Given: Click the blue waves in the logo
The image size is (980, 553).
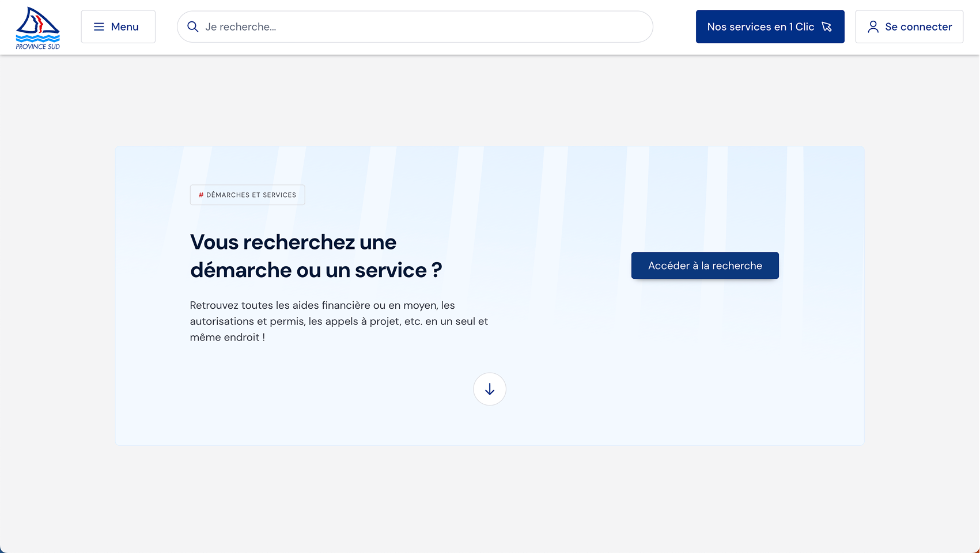Looking at the screenshot, I should [37, 38].
